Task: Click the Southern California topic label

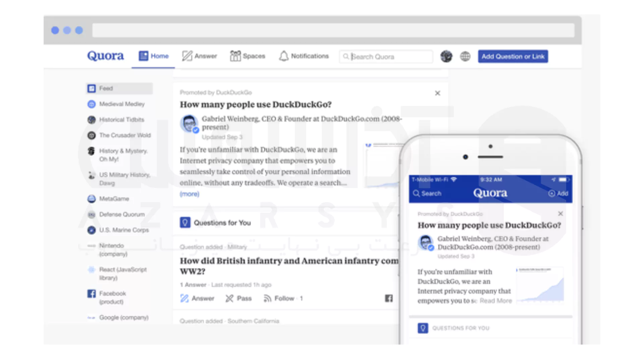Action: click(x=253, y=321)
